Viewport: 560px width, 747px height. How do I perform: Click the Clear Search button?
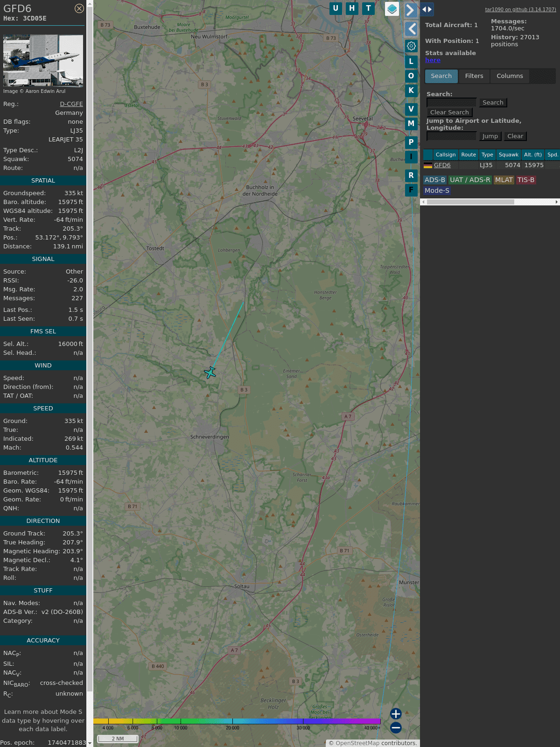coord(449,113)
